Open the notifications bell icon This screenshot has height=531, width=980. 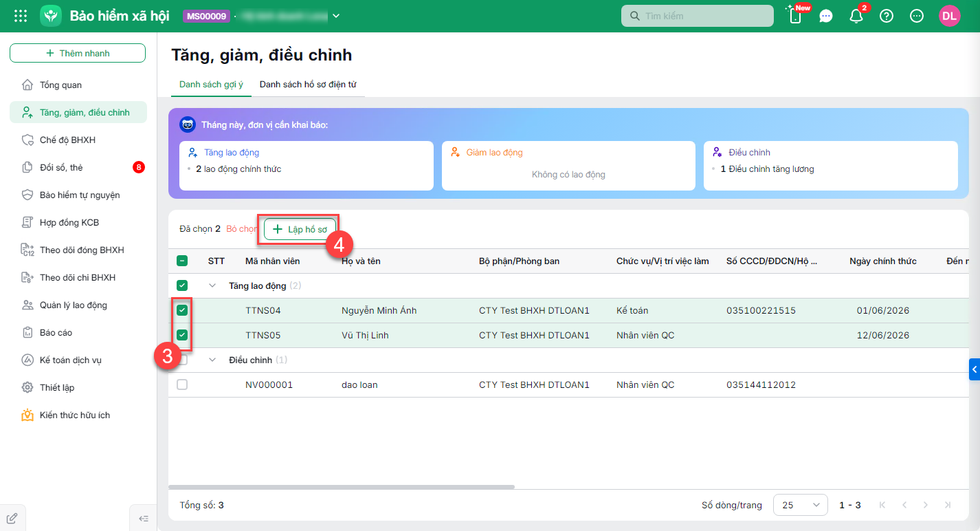pos(856,16)
